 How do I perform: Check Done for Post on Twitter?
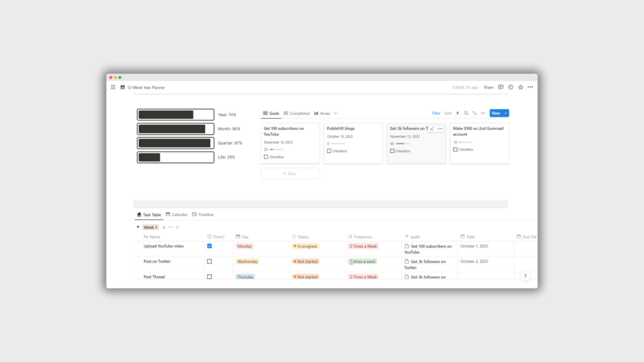click(x=210, y=261)
